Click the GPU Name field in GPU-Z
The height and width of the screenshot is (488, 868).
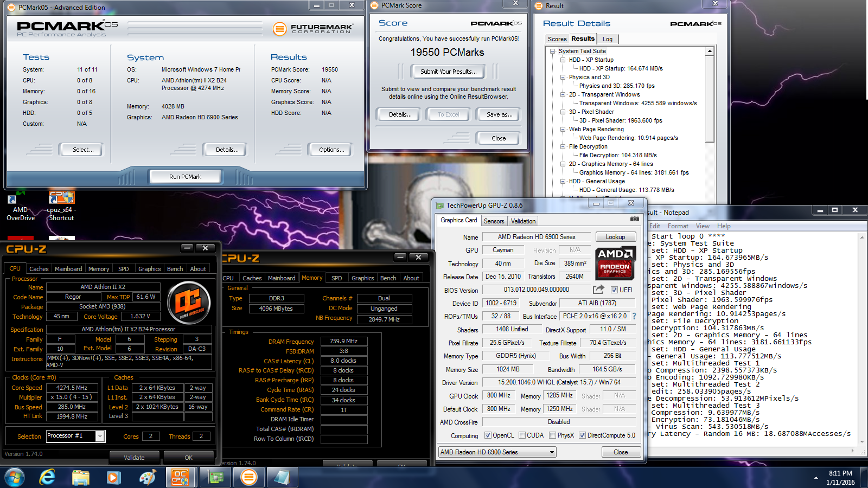(x=537, y=237)
